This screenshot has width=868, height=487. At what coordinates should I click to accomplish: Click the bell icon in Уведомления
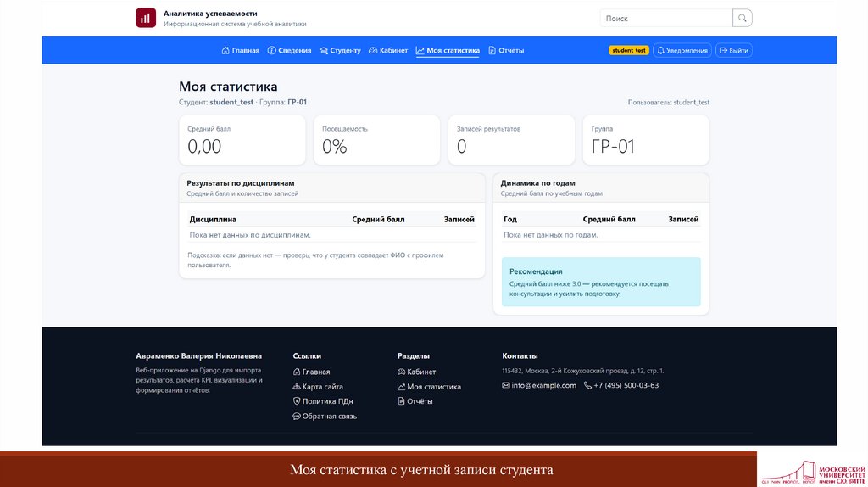[x=660, y=50]
